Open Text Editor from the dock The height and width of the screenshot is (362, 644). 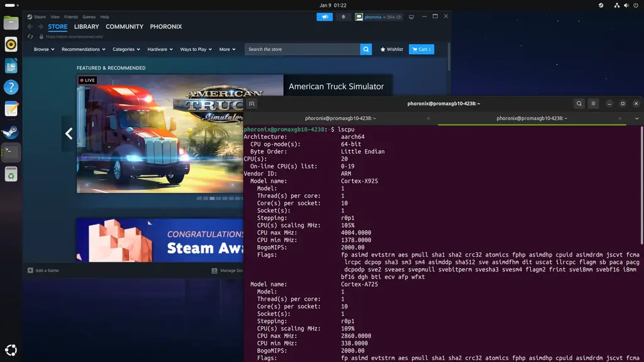pos(11,109)
